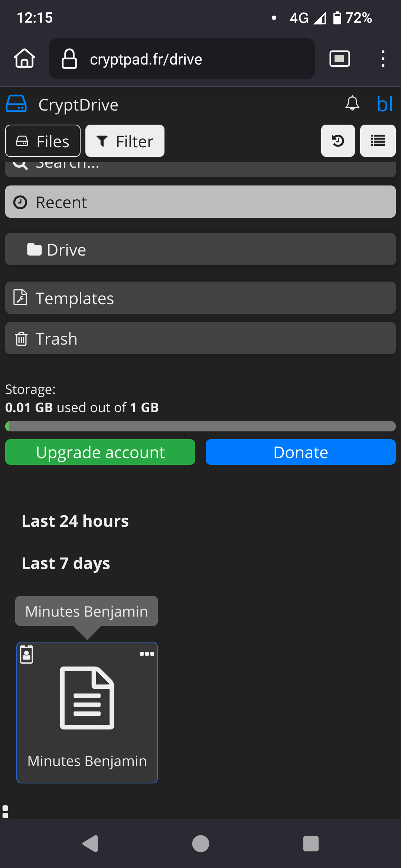Open the Templates section
This screenshot has width=401, height=868.
(200, 298)
